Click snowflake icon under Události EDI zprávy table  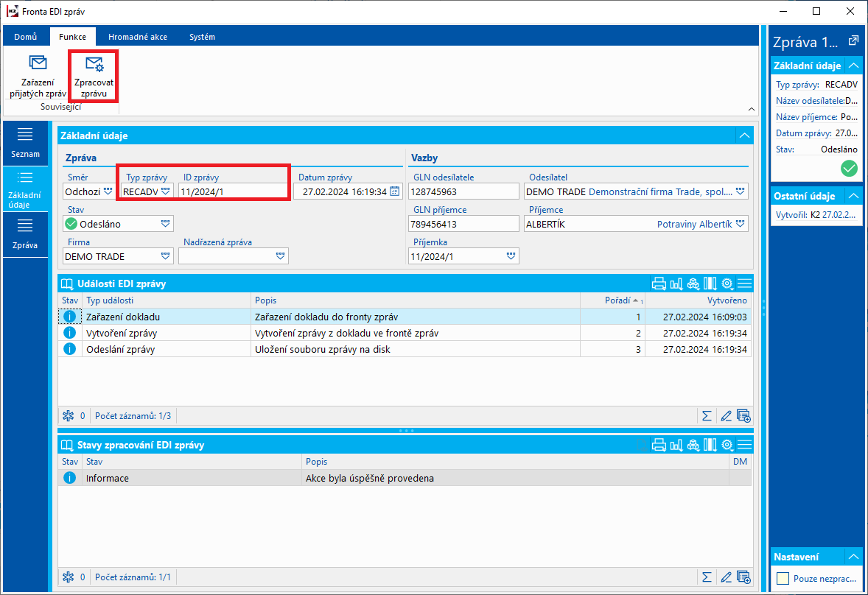(x=68, y=416)
